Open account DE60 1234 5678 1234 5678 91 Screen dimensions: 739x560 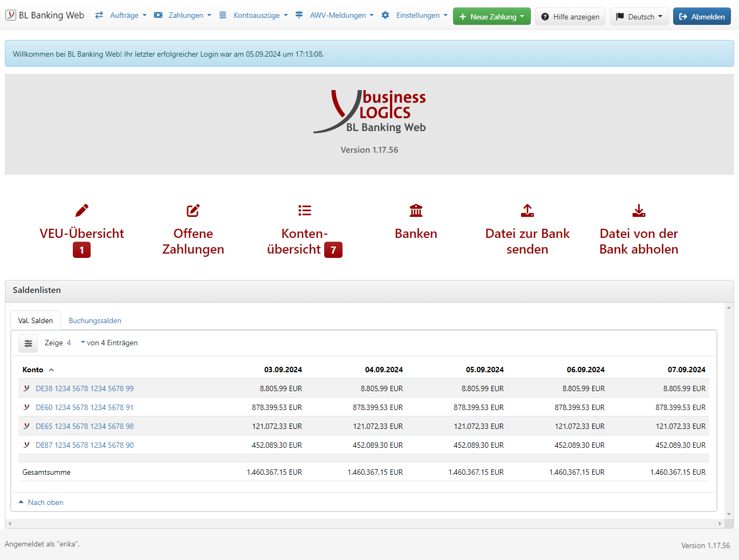85,407
